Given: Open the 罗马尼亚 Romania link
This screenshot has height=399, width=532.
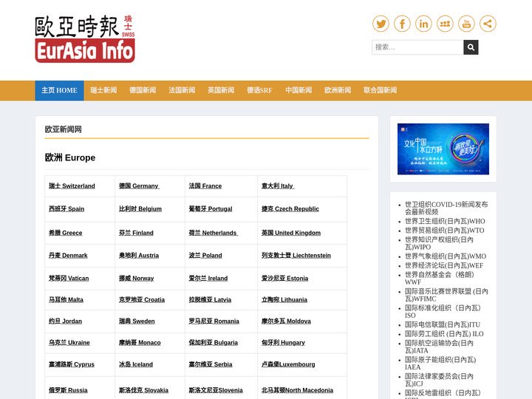Looking at the screenshot, I should 214,321.
